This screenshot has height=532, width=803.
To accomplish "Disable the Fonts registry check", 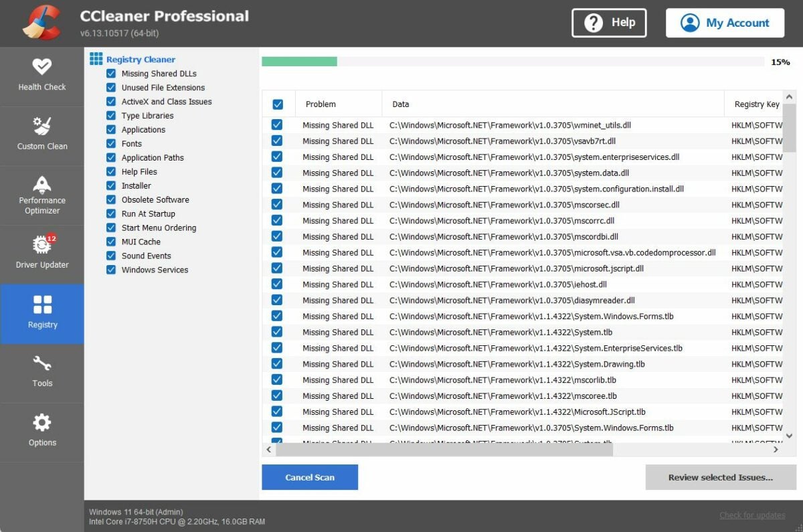I will (110, 143).
